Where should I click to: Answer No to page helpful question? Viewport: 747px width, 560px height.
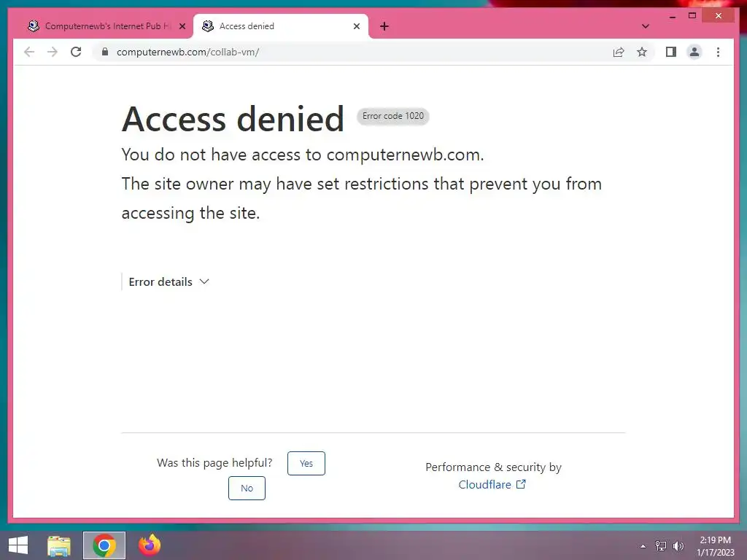click(247, 488)
